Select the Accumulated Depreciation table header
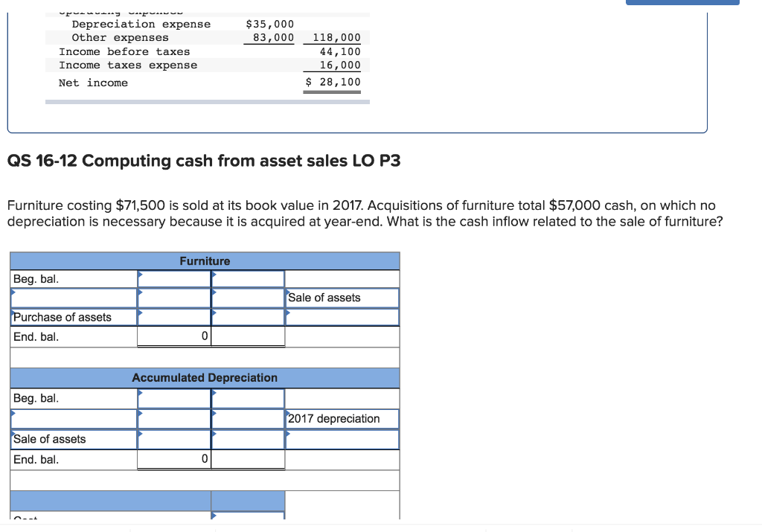 (x=205, y=378)
